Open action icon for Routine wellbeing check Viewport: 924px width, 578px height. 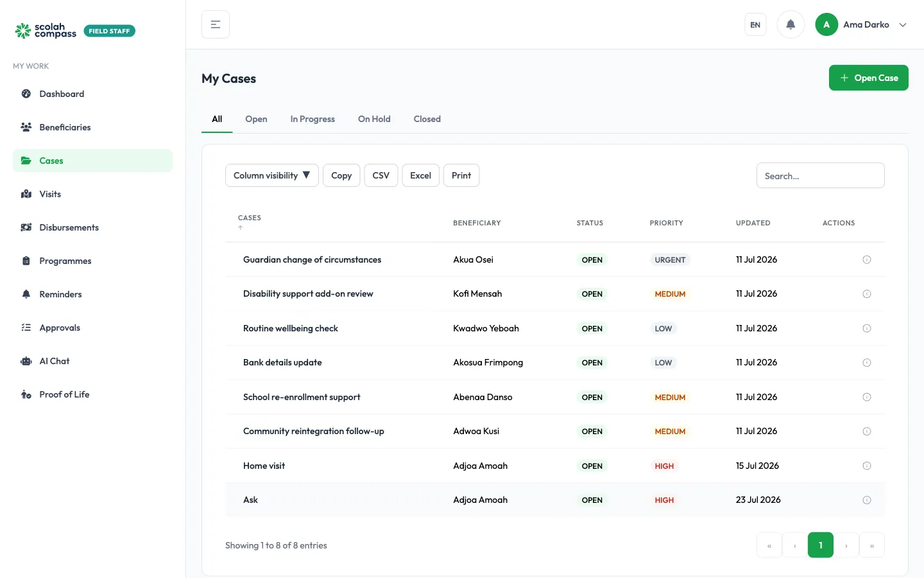click(867, 329)
